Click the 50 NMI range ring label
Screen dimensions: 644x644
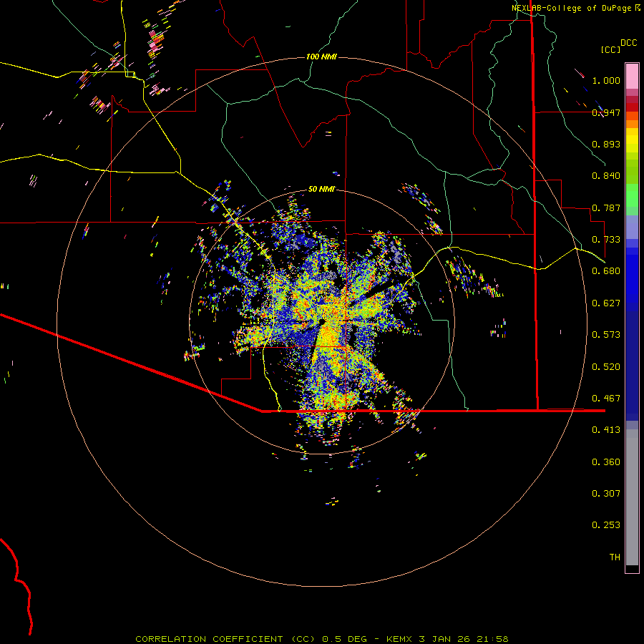click(321, 190)
